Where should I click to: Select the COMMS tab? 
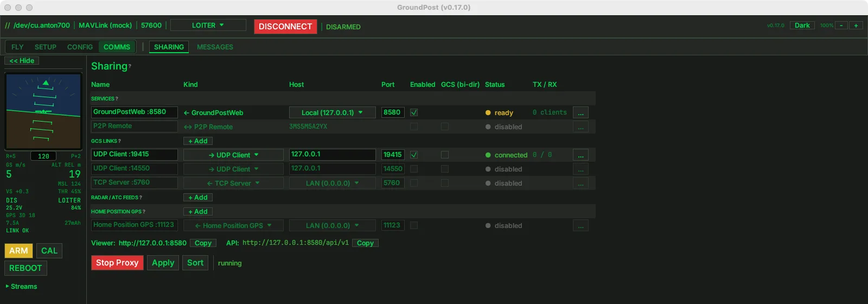pos(117,47)
